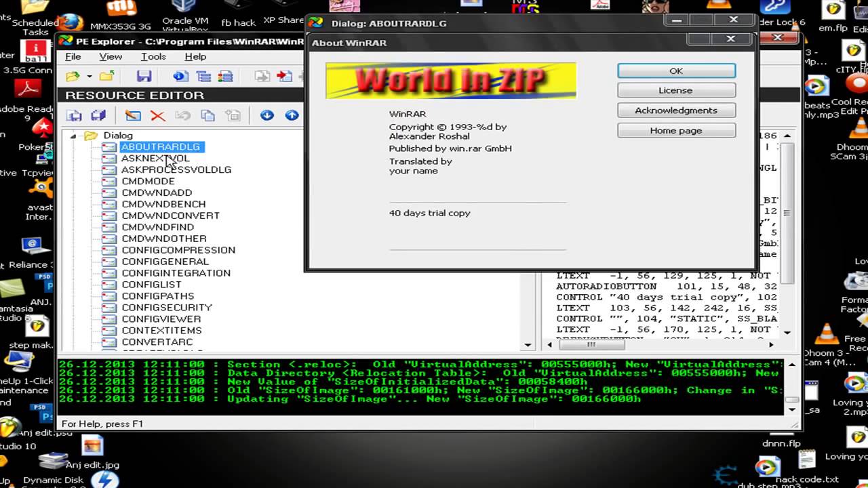The width and height of the screenshot is (868, 488).
Task: Open the Oracle VM VirtualBox desktop icon
Action: (186, 16)
